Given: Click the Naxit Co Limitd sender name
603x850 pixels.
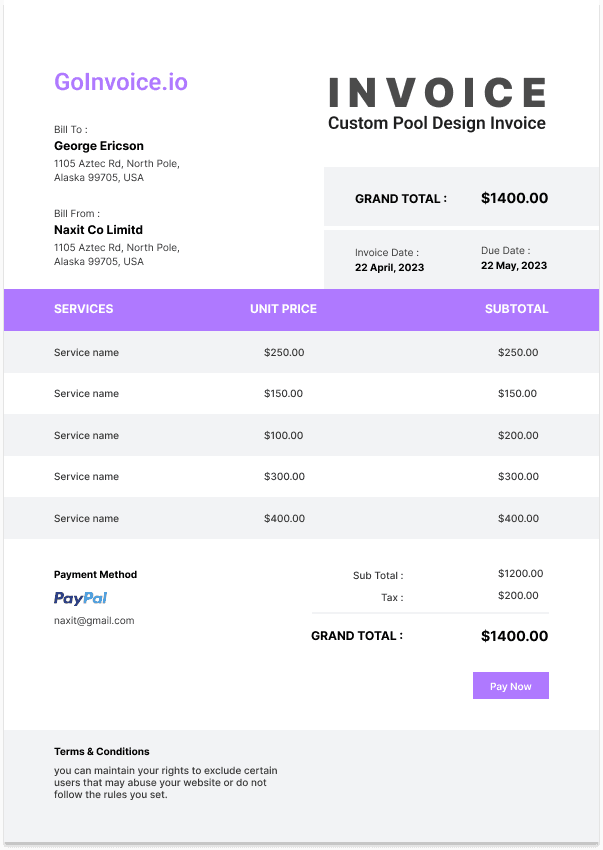Looking at the screenshot, I should (x=98, y=230).
